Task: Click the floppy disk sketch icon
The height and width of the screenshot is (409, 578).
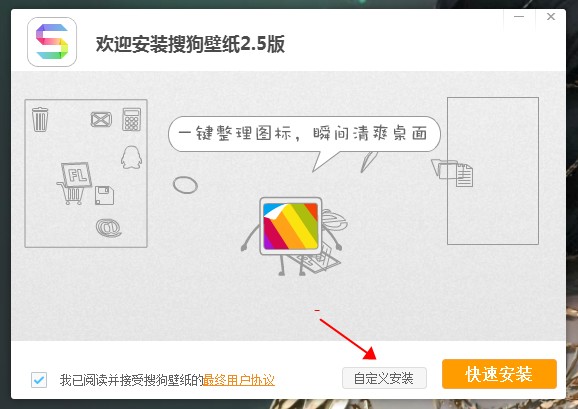Action: [x=104, y=195]
